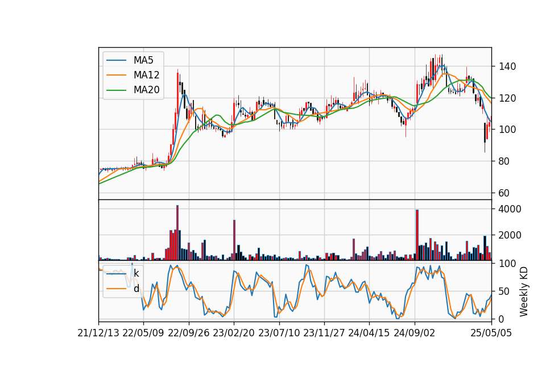The height and width of the screenshot is (392, 546).
Task: Click the blue MA5 legend line sample
Action: 116,60
